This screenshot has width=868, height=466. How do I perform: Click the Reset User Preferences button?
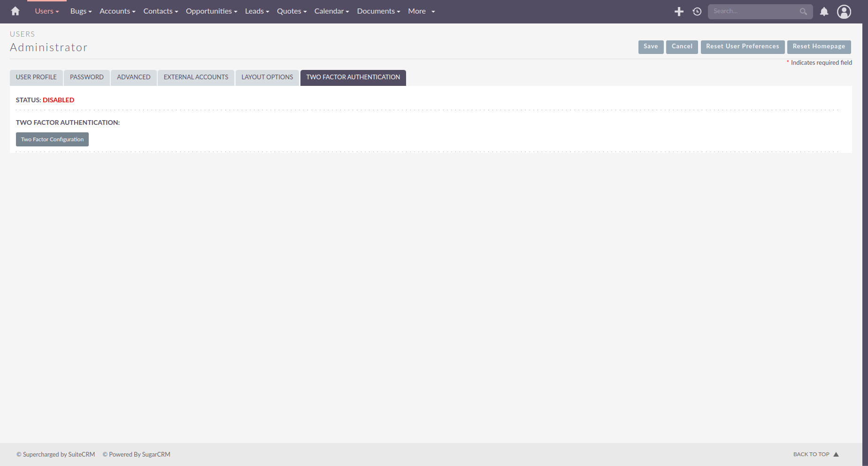click(742, 46)
